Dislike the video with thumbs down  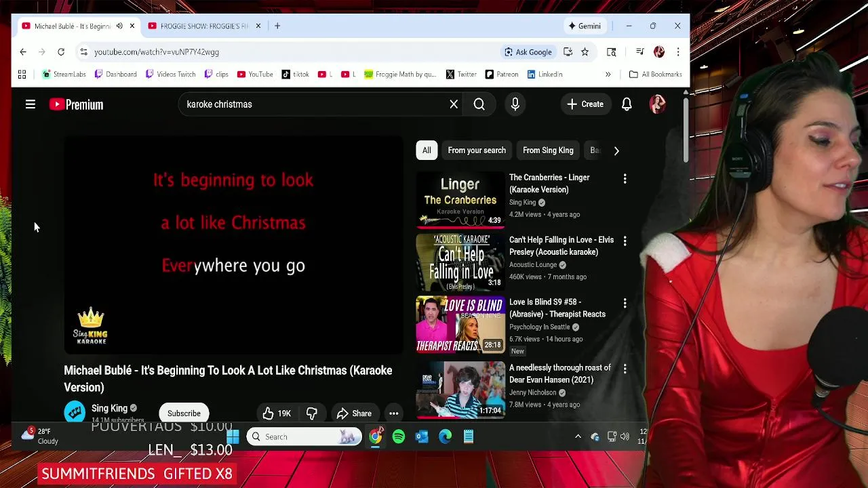[312, 413]
